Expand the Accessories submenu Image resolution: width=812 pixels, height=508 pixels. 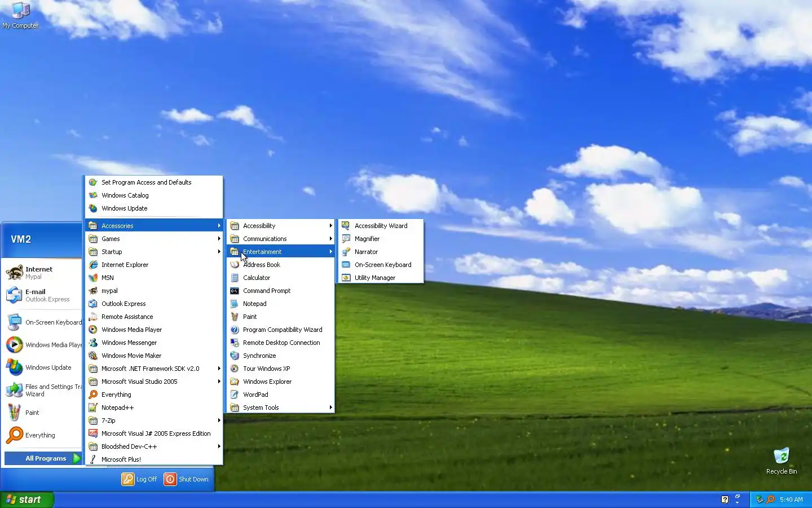click(x=154, y=226)
